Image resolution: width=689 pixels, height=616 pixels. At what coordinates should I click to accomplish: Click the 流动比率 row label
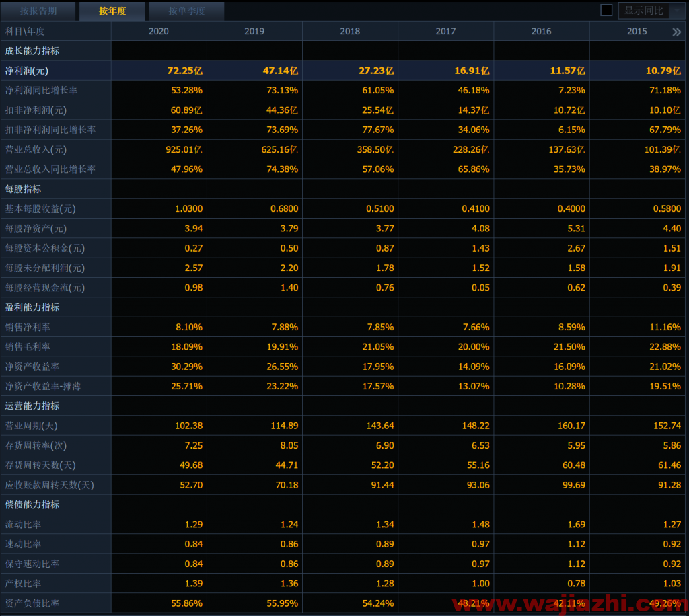(x=23, y=525)
